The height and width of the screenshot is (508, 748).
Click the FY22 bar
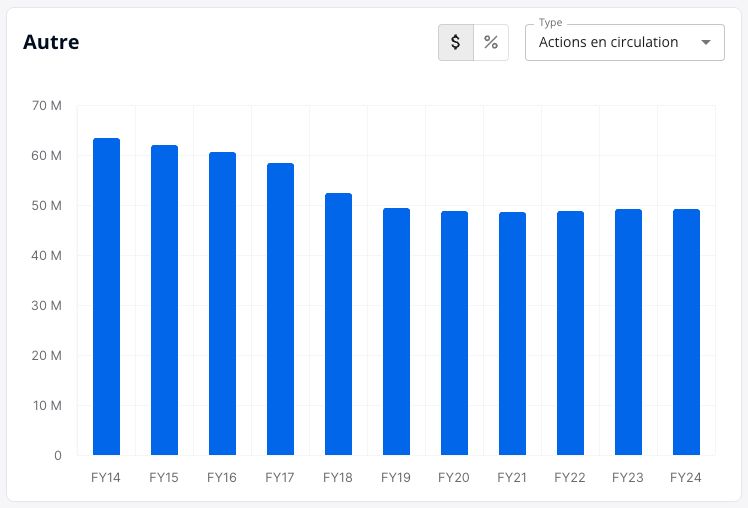click(571, 332)
